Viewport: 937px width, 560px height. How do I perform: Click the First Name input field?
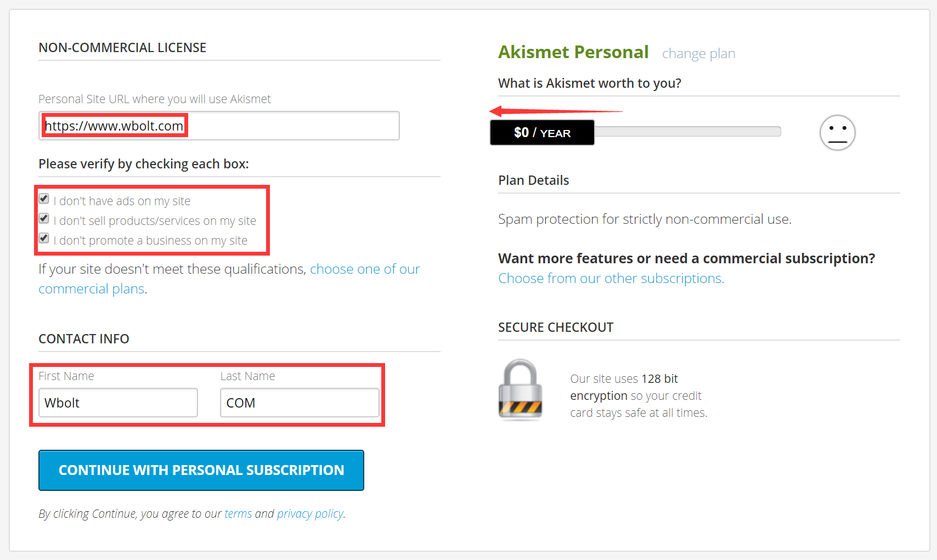(118, 403)
